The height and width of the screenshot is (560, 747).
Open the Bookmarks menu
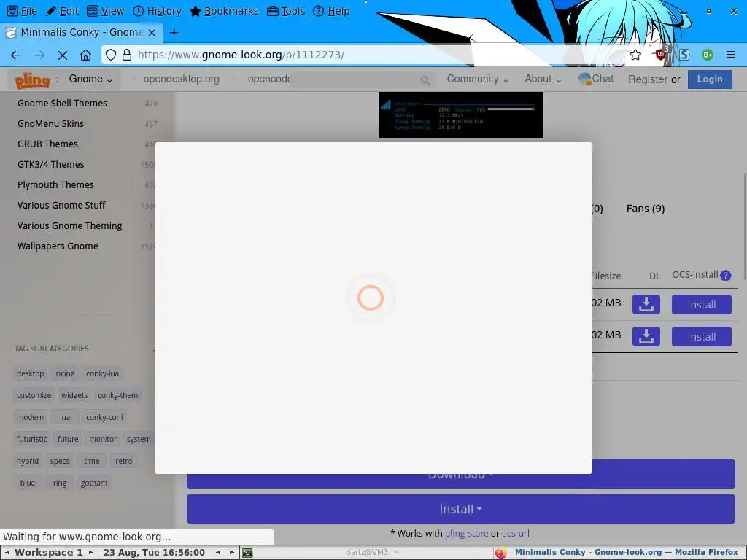224,11
